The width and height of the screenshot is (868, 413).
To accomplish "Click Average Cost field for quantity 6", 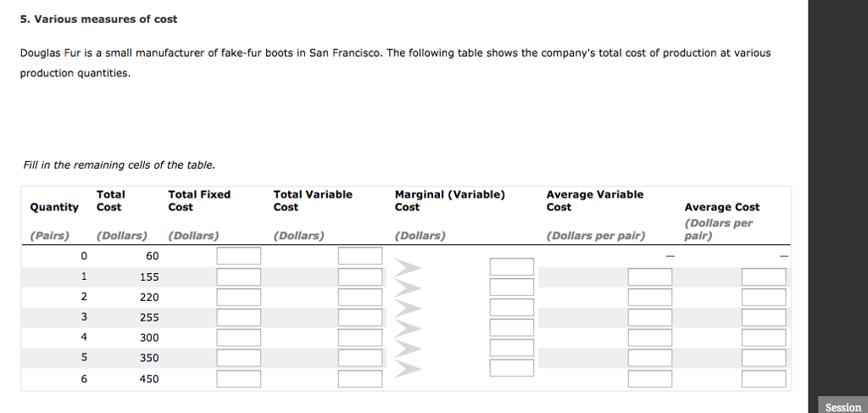I will tap(763, 379).
